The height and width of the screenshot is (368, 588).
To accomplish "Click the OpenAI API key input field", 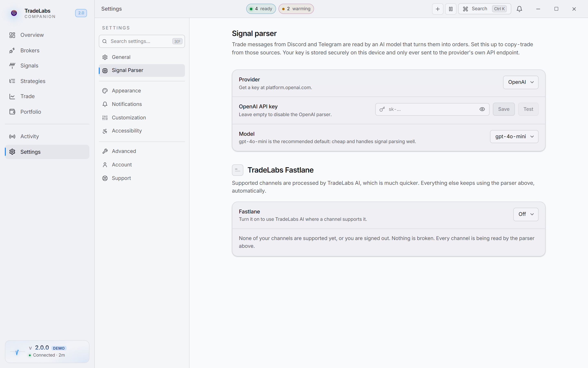I will pyautogui.click(x=432, y=109).
